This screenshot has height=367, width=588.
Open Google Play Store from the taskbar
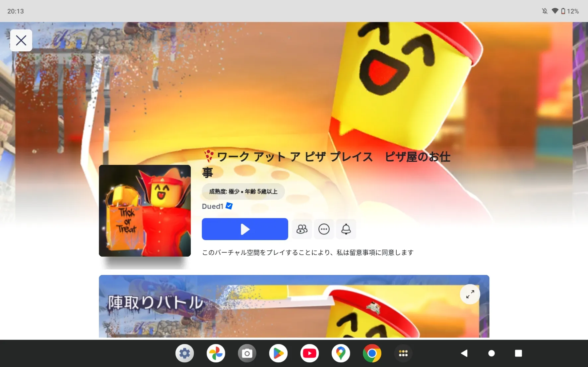(278, 353)
